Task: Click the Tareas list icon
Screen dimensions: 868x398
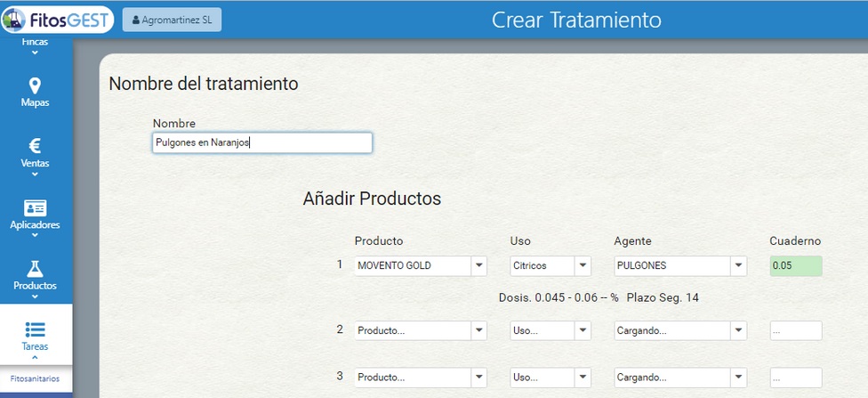Action: point(35,329)
